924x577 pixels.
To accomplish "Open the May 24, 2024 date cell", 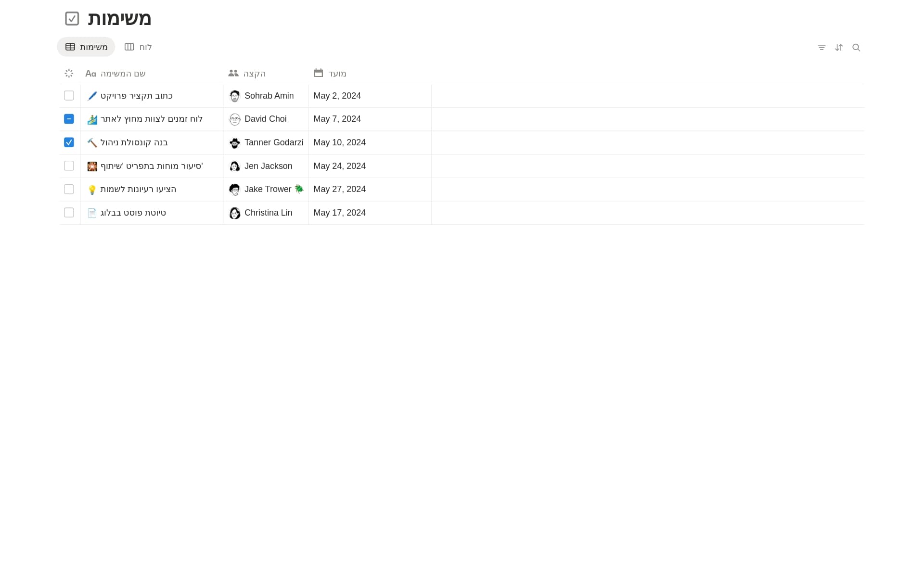I will 339,166.
